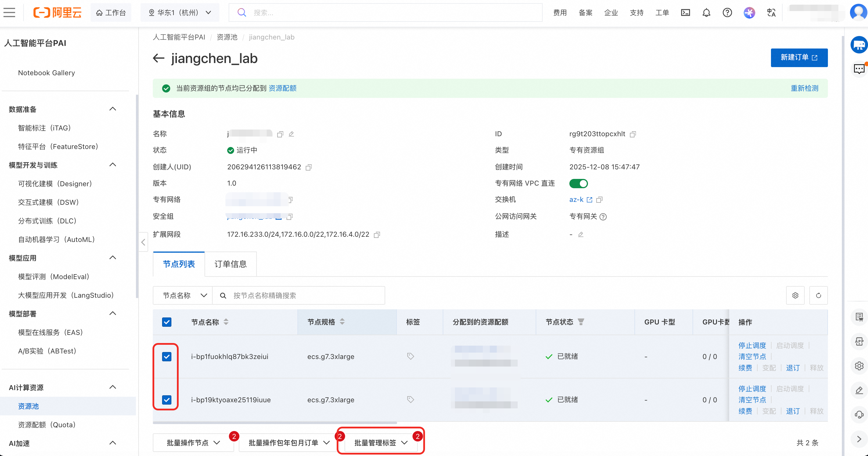Uncheck node i-bp19ktyoaxe25119iuue checkbox
The height and width of the screenshot is (456, 868).
tap(167, 400)
